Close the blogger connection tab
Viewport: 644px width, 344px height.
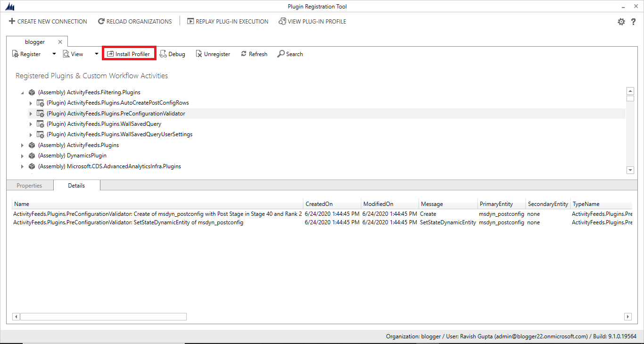point(60,42)
